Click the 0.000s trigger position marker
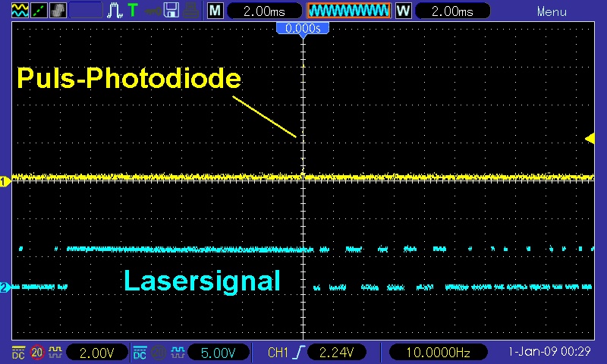 [303, 28]
